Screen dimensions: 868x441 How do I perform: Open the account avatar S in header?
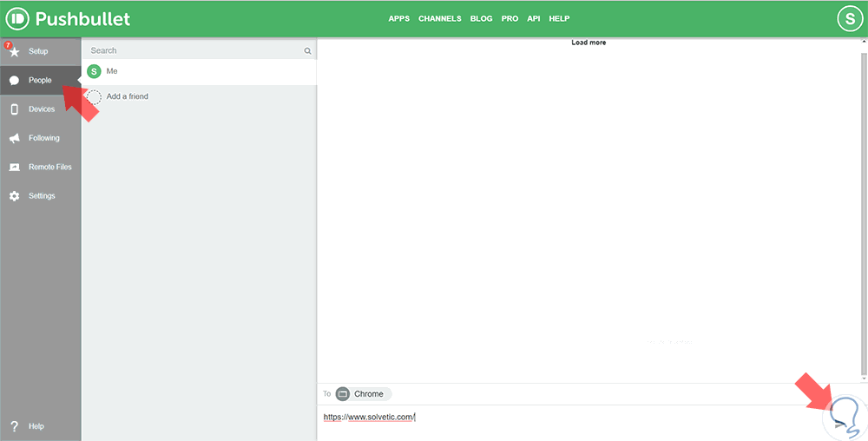click(849, 19)
